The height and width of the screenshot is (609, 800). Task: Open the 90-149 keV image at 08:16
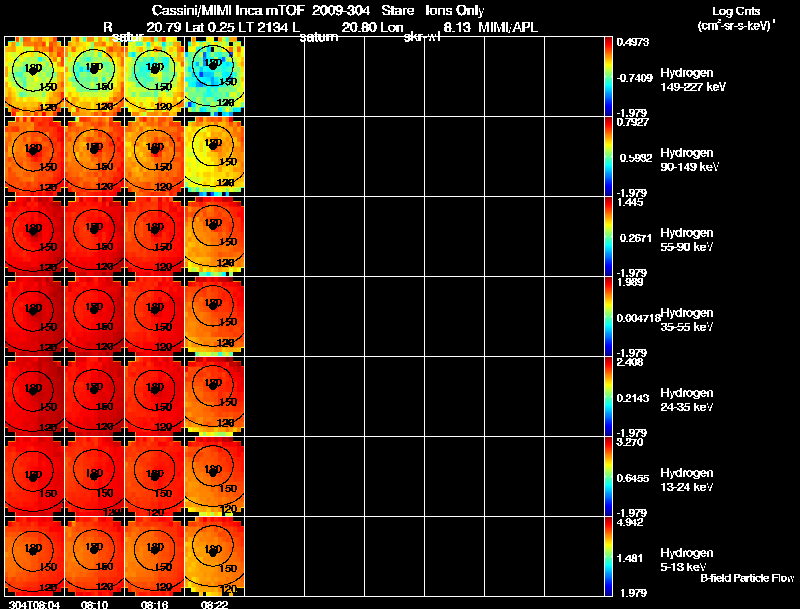pos(155,156)
